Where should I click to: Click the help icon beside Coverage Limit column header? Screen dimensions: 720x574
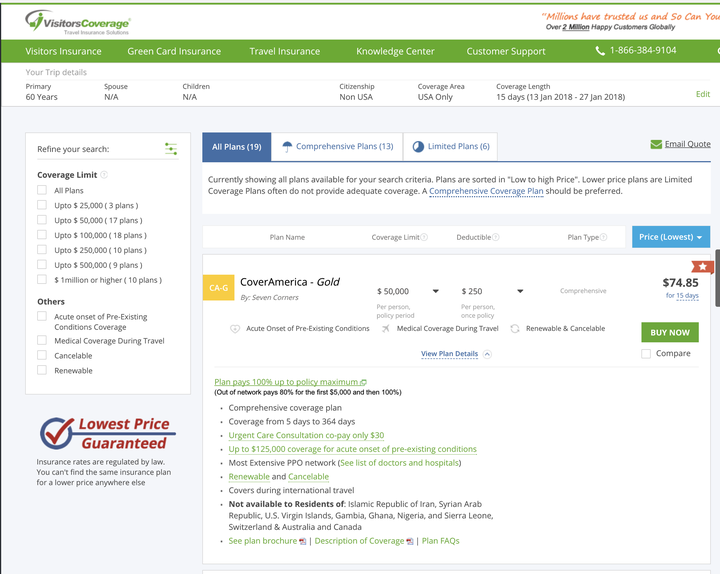(424, 237)
